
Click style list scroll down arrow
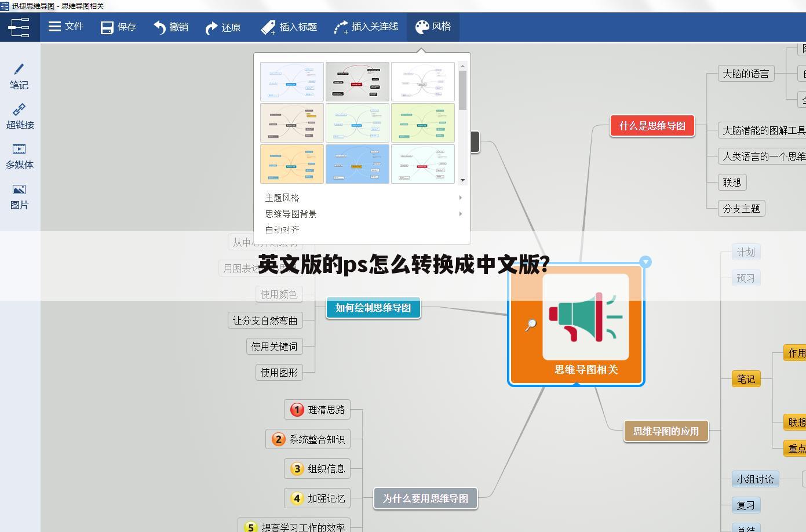[462, 180]
